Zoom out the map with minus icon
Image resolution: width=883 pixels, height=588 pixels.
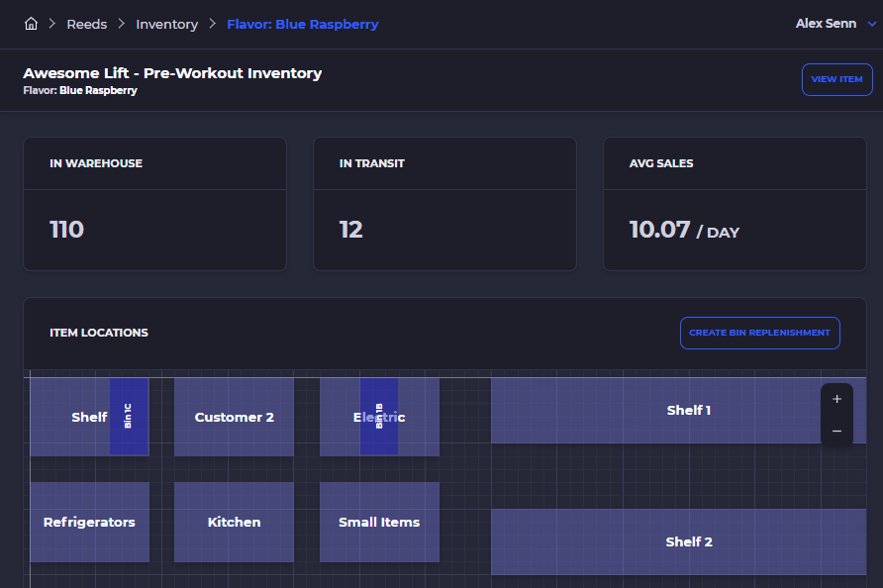tap(836, 431)
